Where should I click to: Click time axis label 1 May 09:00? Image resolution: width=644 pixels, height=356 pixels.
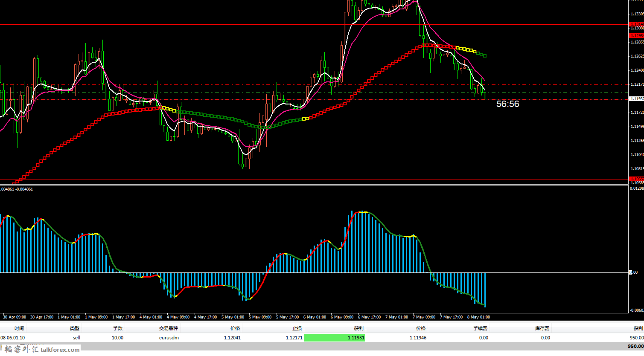[96, 317]
